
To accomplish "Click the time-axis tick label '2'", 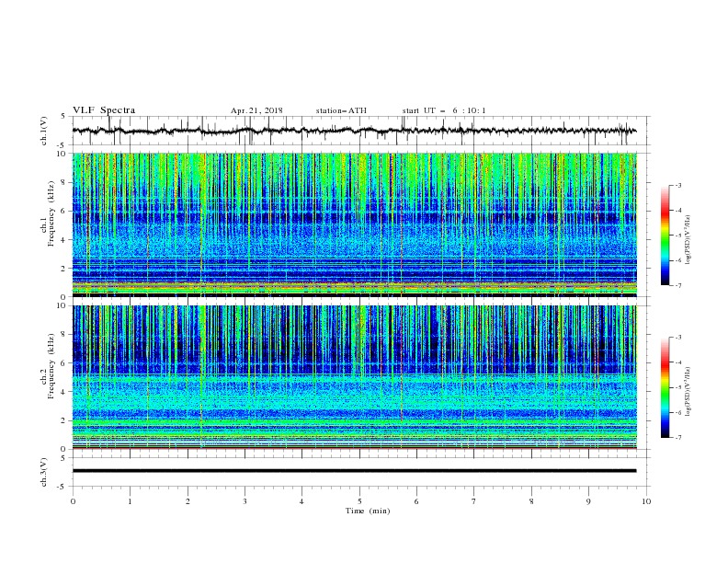I will pyautogui.click(x=188, y=501).
